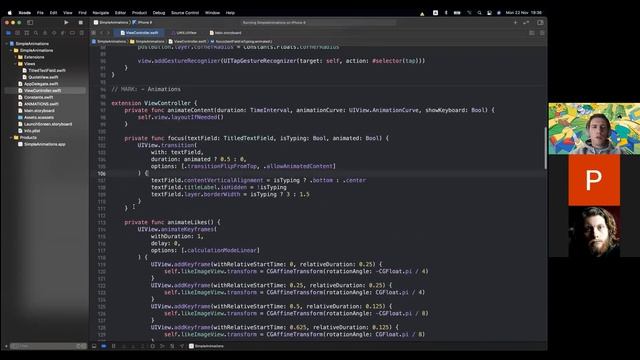The width and height of the screenshot is (640, 360).
Task: Open the Source Control menu
Action: tap(185, 13)
